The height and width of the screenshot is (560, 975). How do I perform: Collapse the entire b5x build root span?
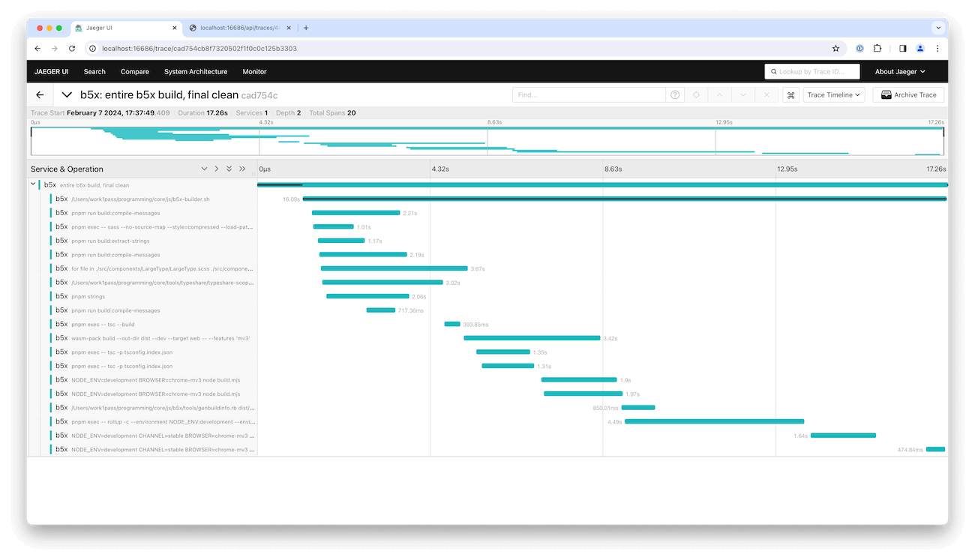(34, 184)
